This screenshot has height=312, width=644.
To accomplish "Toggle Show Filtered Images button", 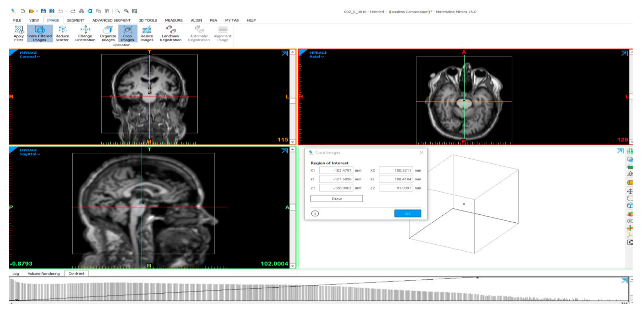I will click(39, 34).
